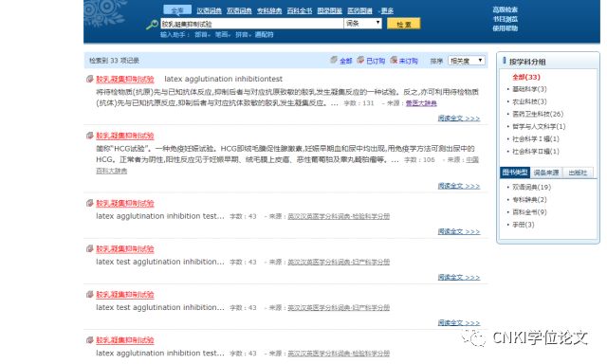
Task: Switch to 汉语词典 category
Action: pos(209,10)
